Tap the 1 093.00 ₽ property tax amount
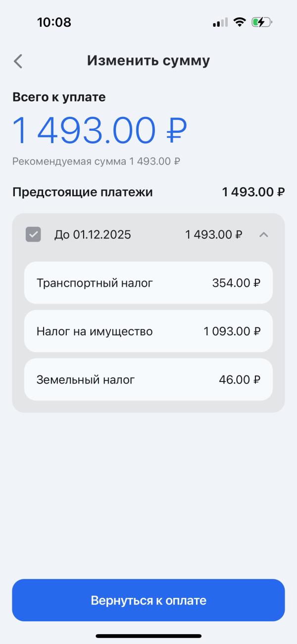Image resolution: width=297 pixels, height=644 pixels. pos(232,331)
